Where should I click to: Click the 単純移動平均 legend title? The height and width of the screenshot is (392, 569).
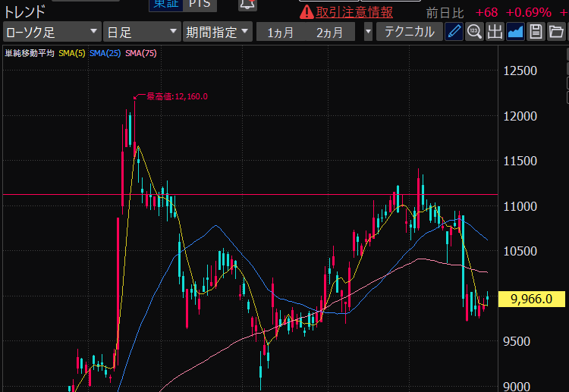[x=30, y=53]
